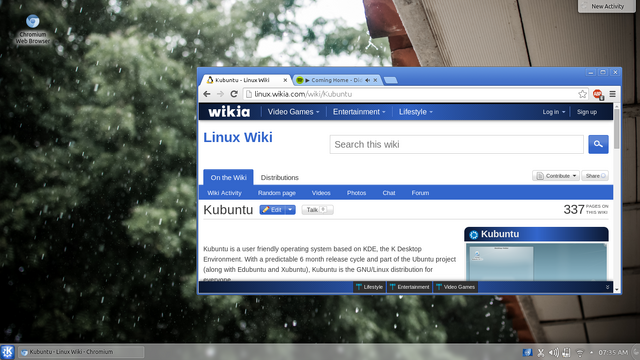Click the music notes tray icon
Viewport: 640px width, 360px height.
[x=566, y=352]
